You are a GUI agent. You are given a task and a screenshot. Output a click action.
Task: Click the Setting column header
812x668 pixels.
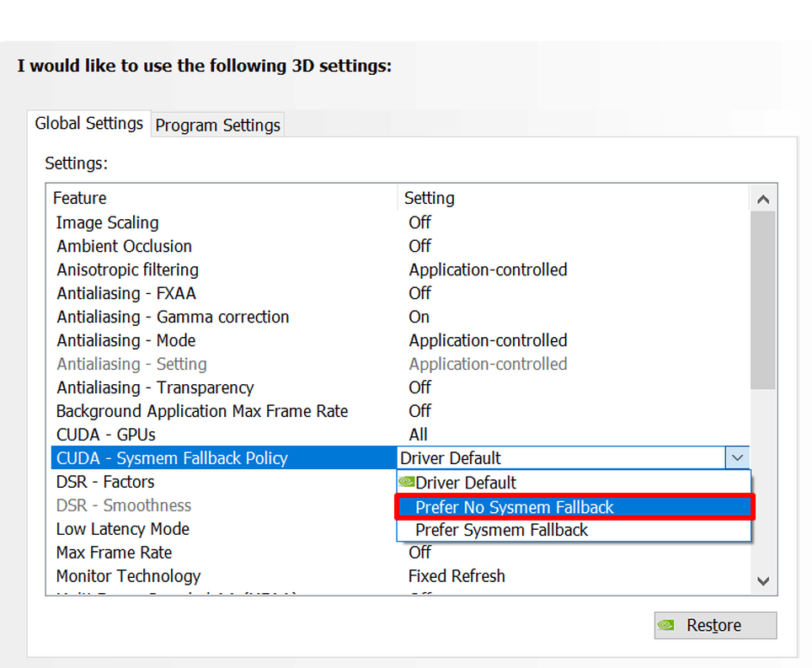(x=574, y=198)
